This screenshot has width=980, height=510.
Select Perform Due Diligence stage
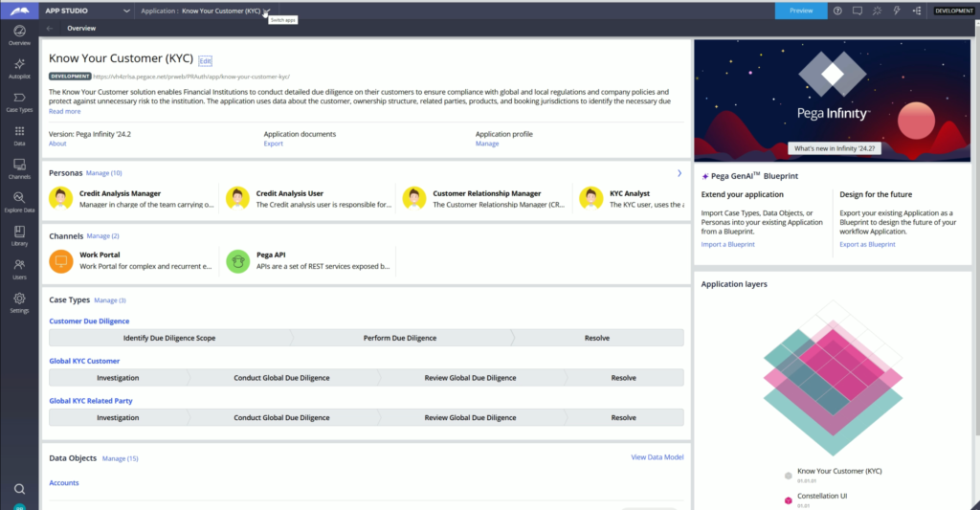400,338
